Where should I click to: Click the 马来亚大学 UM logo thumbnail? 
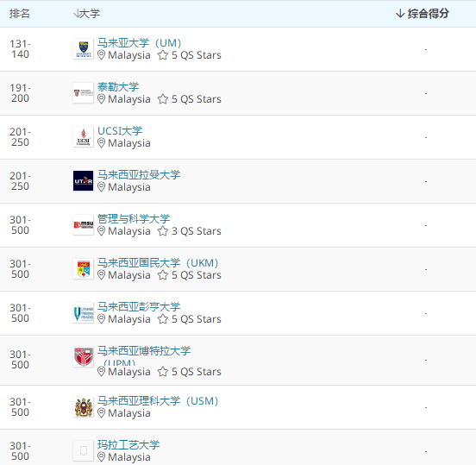click(83, 49)
